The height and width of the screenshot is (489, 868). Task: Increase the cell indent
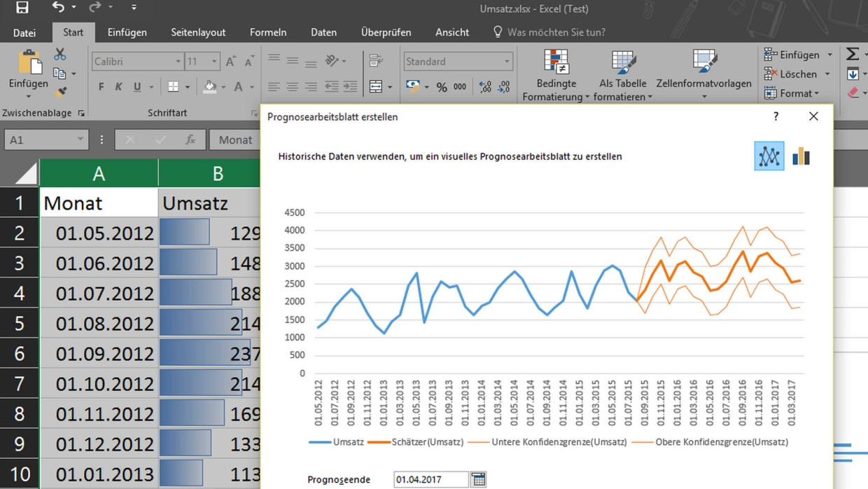349,87
